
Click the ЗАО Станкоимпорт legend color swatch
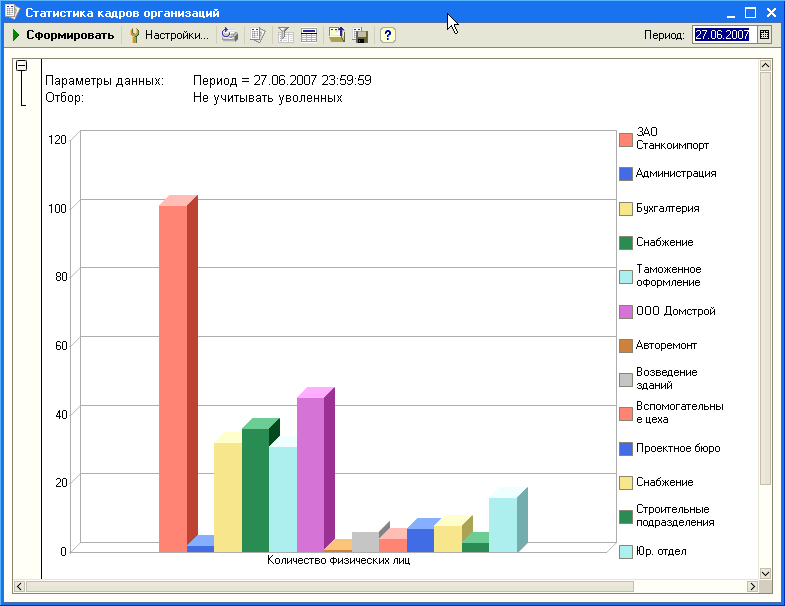click(x=626, y=140)
